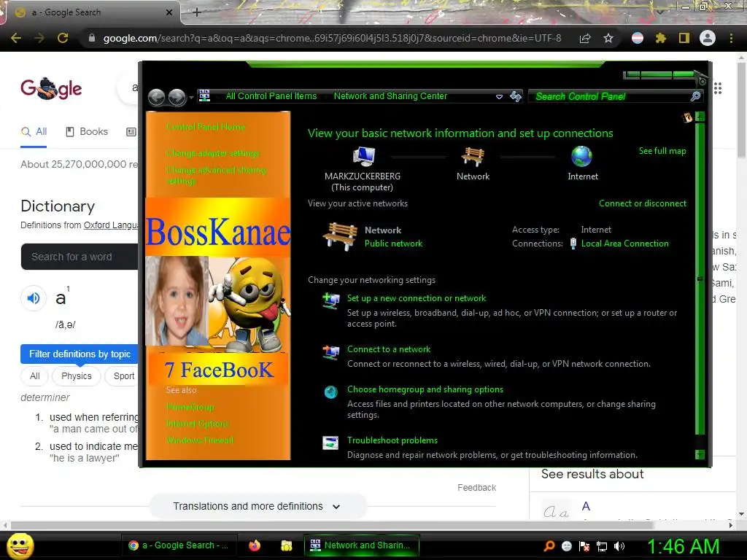
Task: Reload the Chrome page
Action: click(x=63, y=38)
